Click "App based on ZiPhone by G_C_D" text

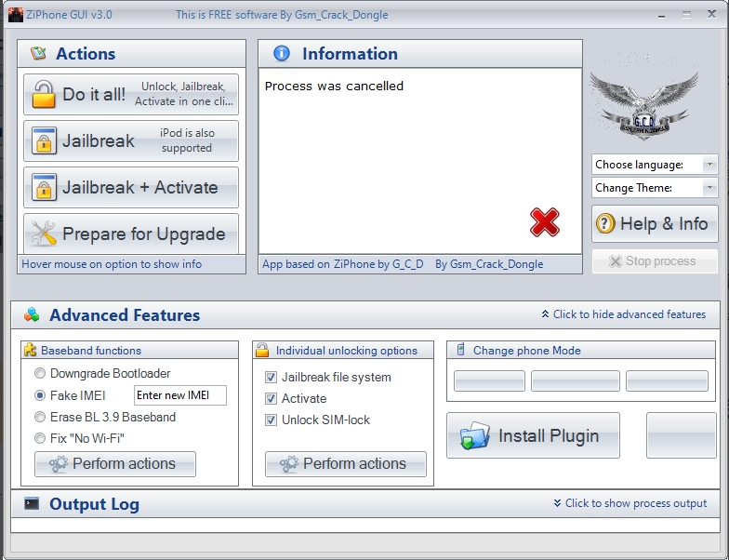coord(343,264)
